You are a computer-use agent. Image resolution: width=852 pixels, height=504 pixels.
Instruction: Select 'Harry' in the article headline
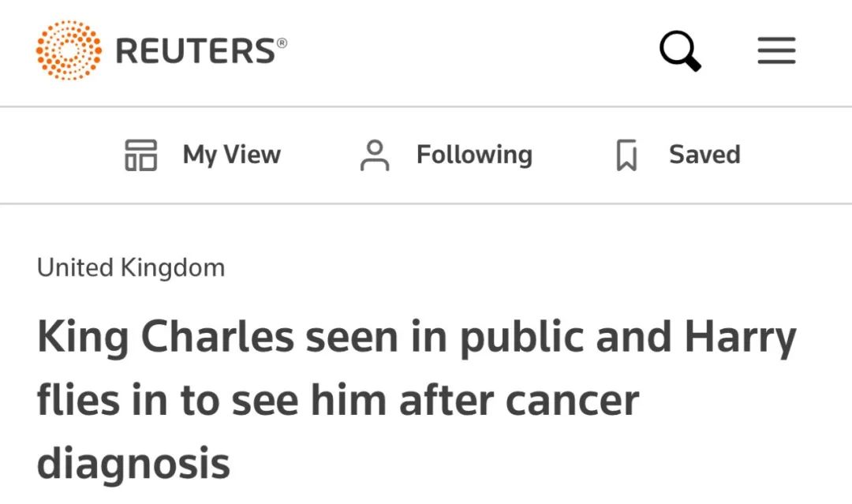(x=740, y=338)
